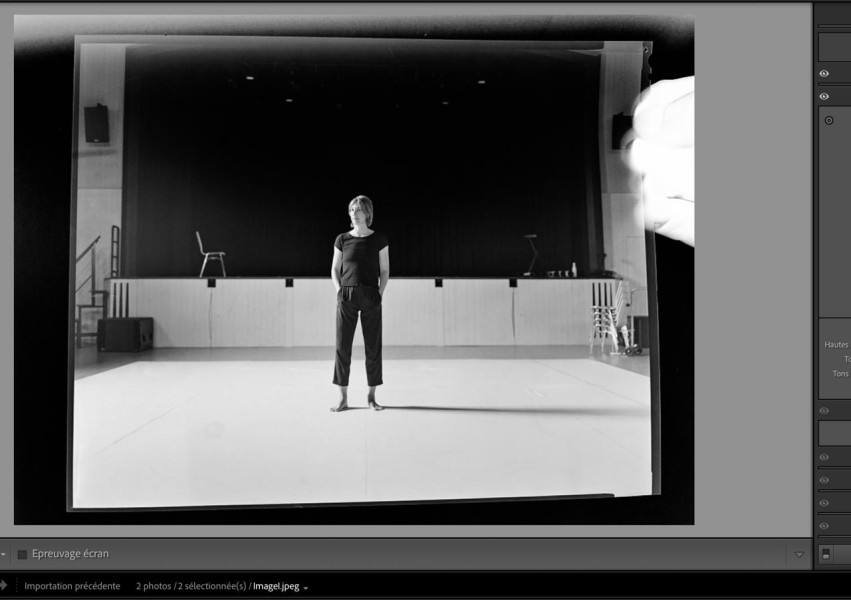Click the Epreuvage écran label
This screenshot has height=600, width=851.
click(70, 554)
